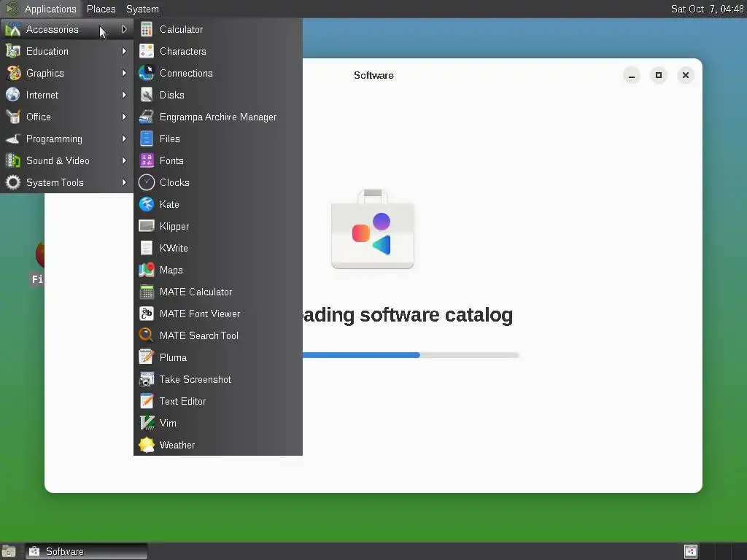747x560 pixels.
Task: Expand the Programming submenu arrow
Action: (124, 139)
